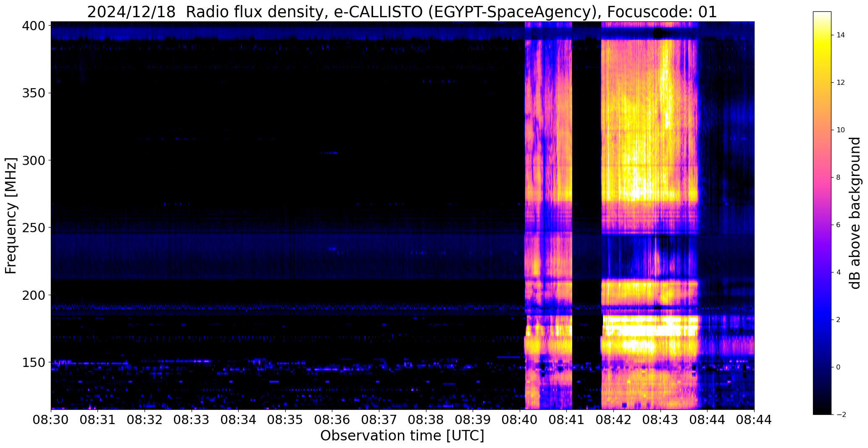Click the Frequency [MHz] axis label
Viewport: 868px width, 448px height.
[11, 216]
